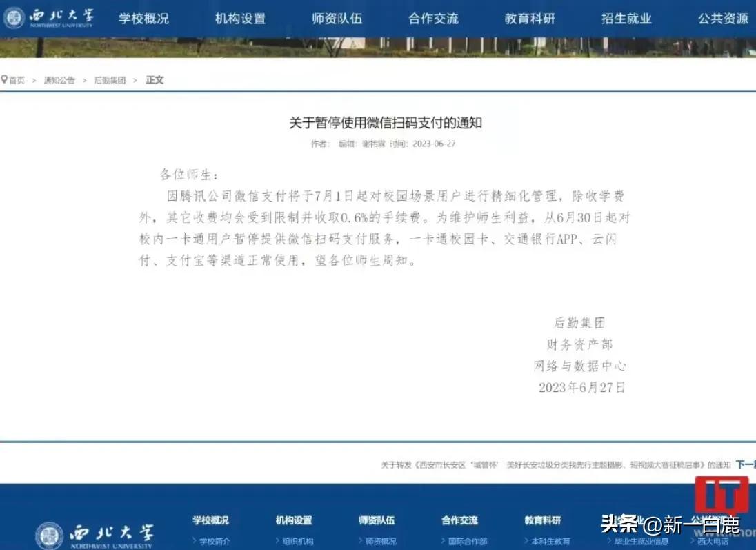The width and height of the screenshot is (756, 550).
Task: Open the 合作交流 navigation menu
Action: point(432,19)
